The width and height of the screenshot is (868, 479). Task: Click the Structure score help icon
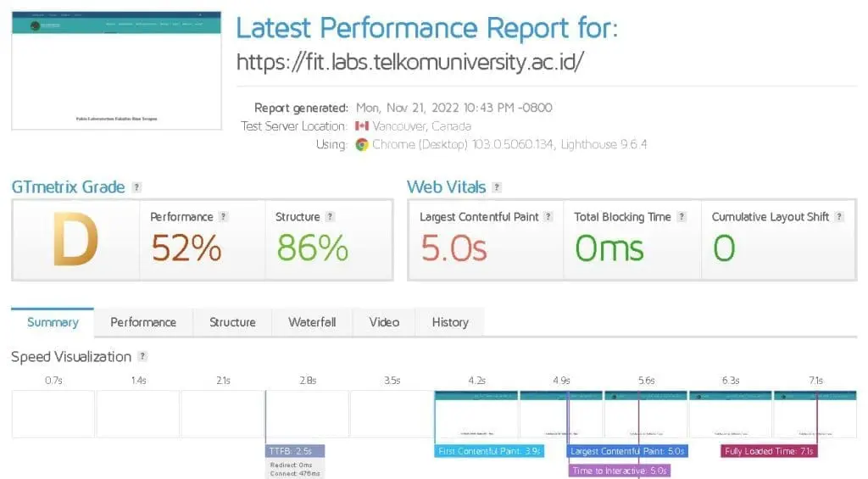(330, 216)
